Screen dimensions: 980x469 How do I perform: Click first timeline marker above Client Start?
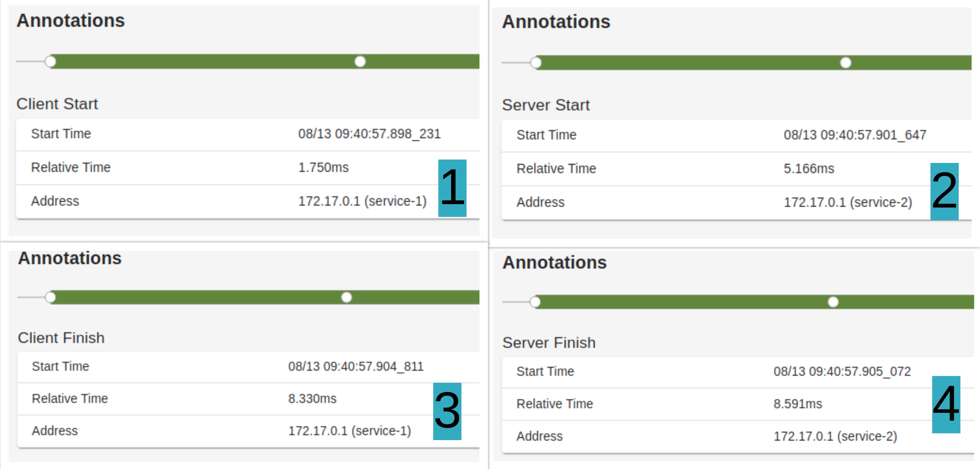pyautogui.click(x=50, y=61)
